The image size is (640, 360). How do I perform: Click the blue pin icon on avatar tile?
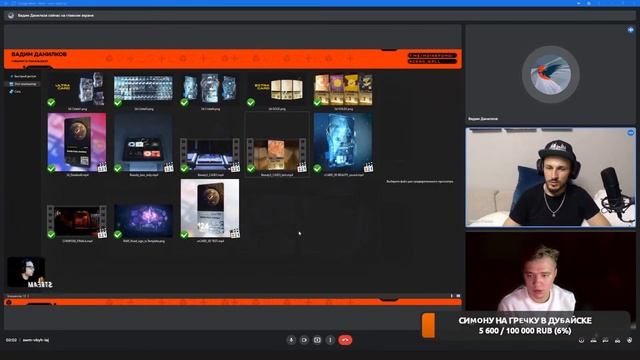pos(631,30)
